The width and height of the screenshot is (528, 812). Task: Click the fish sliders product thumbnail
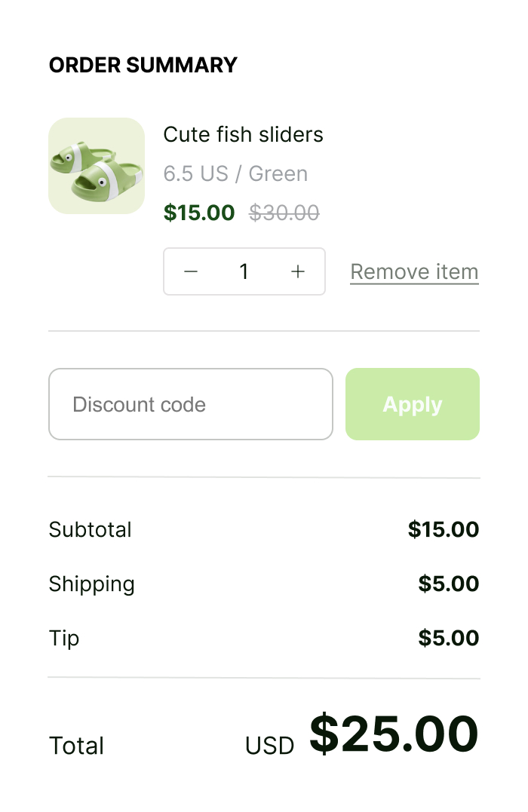[x=97, y=166]
